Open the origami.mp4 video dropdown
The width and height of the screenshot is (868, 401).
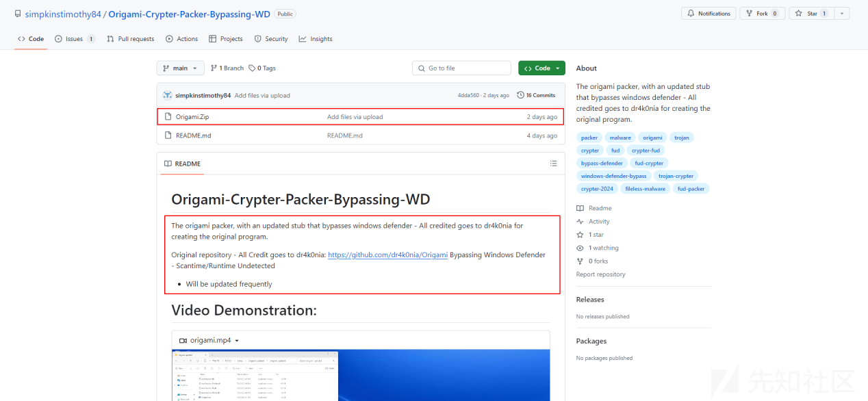click(x=209, y=340)
